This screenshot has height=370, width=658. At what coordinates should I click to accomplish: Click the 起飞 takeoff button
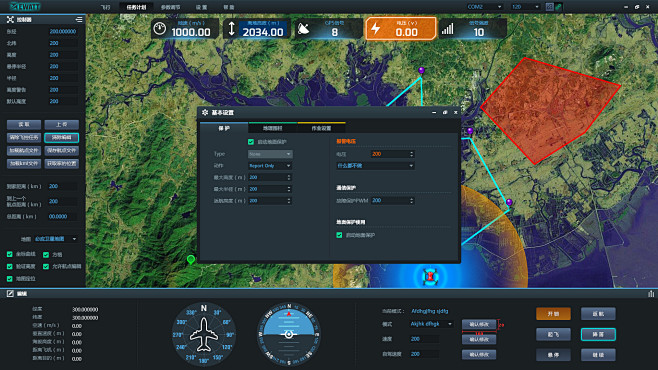tap(553, 334)
